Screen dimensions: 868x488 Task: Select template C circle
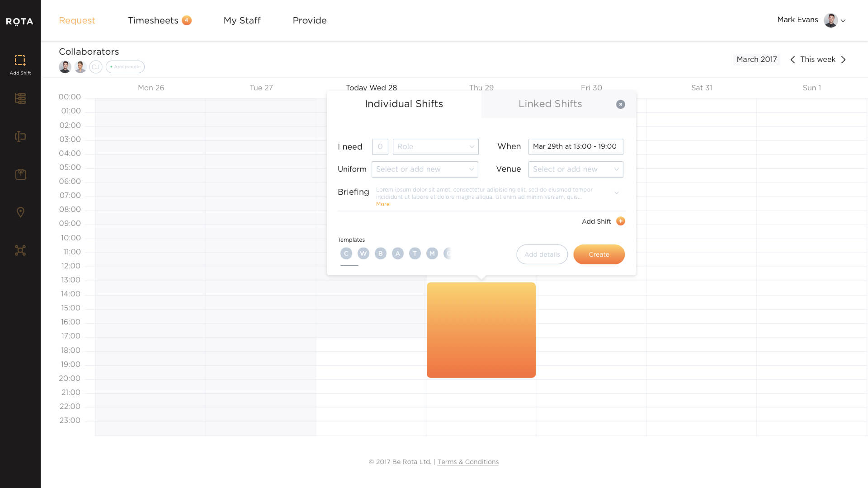coord(346,253)
